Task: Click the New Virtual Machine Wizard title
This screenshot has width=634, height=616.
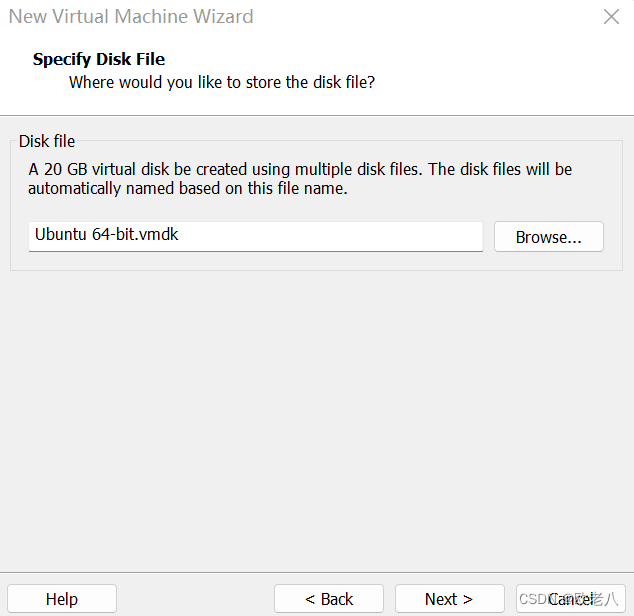Action: (131, 17)
